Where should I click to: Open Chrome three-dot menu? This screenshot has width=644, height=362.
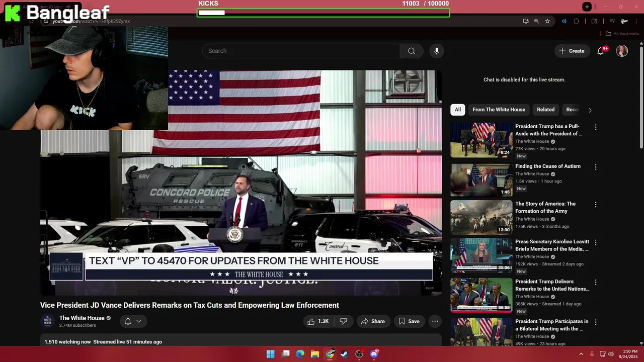pyautogui.click(x=636, y=21)
